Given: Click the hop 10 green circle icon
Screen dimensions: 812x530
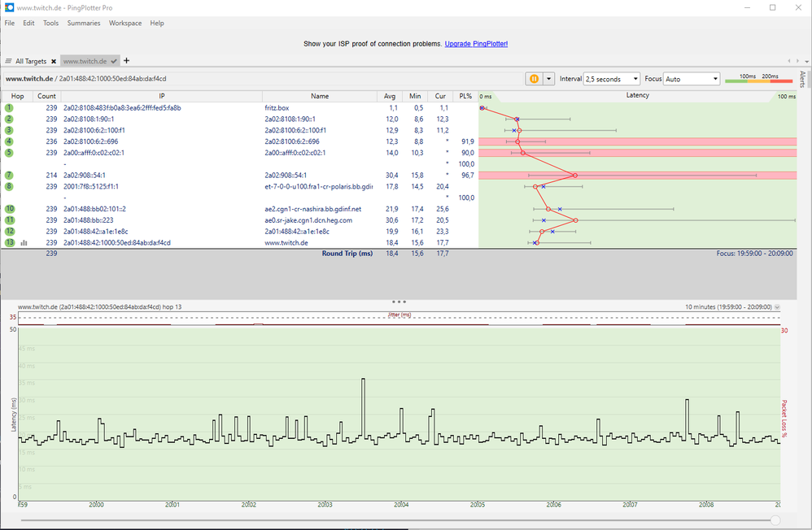Looking at the screenshot, I should point(10,209).
